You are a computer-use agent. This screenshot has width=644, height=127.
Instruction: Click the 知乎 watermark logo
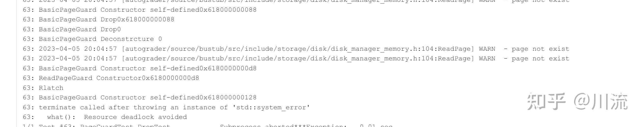click(x=546, y=102)
